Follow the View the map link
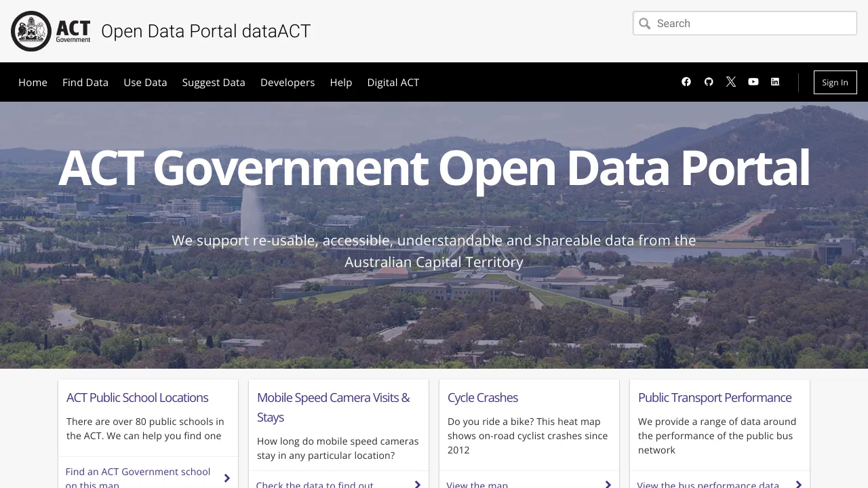The image size is (868, 488). click(x=477, y=485)
